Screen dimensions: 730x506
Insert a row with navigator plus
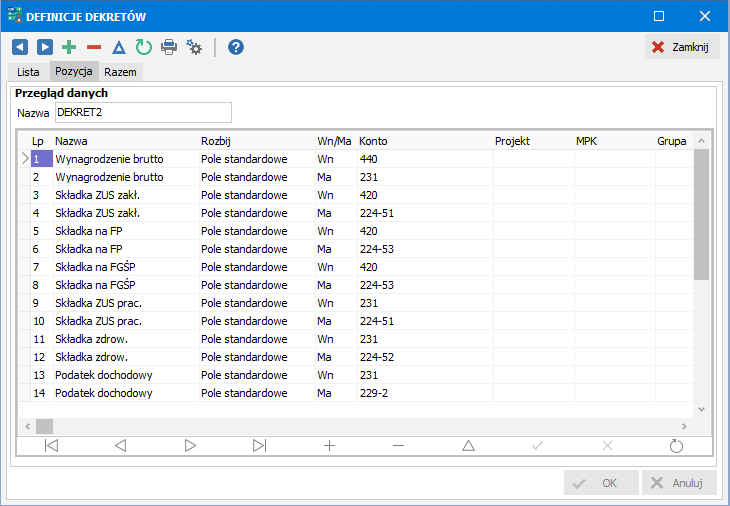329,446
